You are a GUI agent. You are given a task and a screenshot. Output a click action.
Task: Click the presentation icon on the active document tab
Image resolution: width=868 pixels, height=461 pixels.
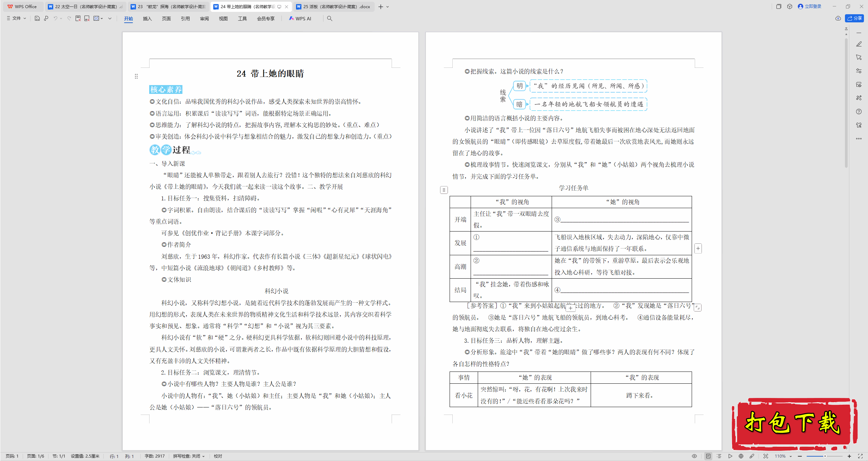pyautogui.click(x=279, y=7)
